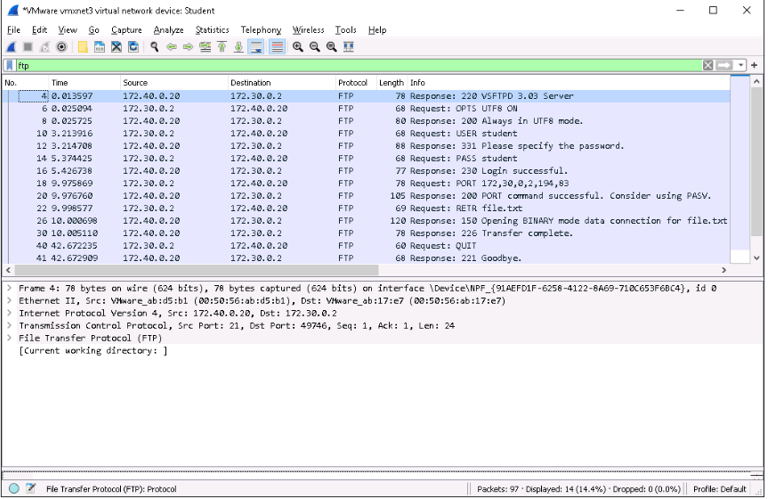Open the find packet tool
The image size is (768, 499).
pos(154,47)
